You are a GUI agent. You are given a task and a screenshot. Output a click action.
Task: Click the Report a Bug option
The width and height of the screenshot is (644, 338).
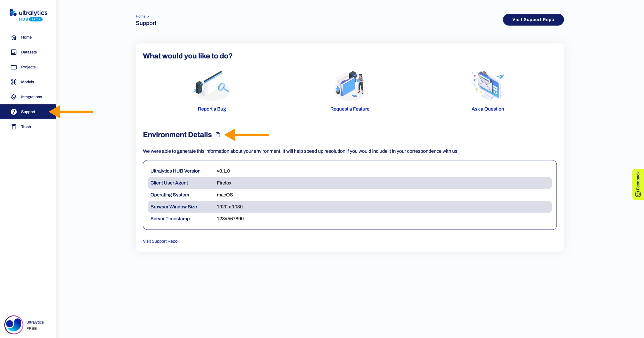pyautogui.click(x=212, y=109)
